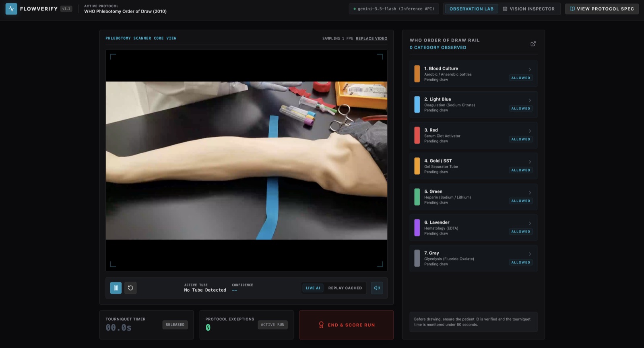This screenshot has width=644, height=348.
Task: Click the 'PHLEBOTOMY SCANNER CORE VIEW' heading
Action: click(x=141, y=38)
